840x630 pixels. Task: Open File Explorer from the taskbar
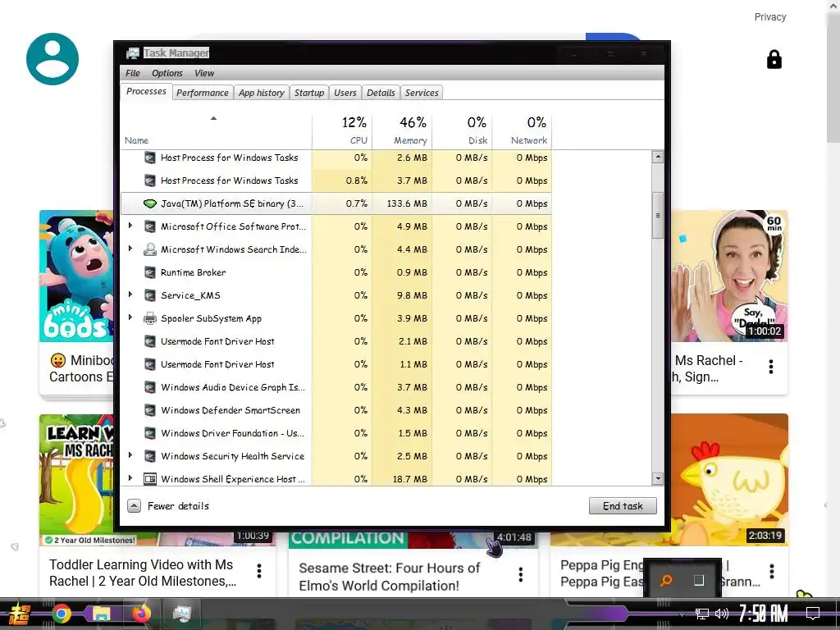pyautogui.click(x=101, y=614)
